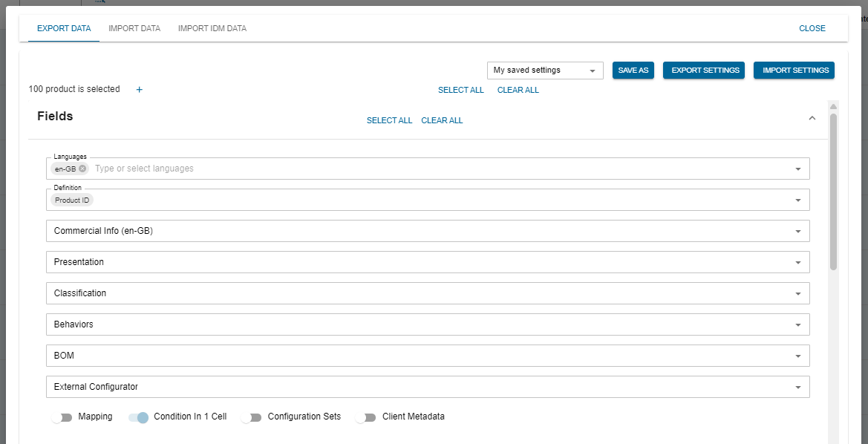Remove the en-GB language chip

[82, 169]
